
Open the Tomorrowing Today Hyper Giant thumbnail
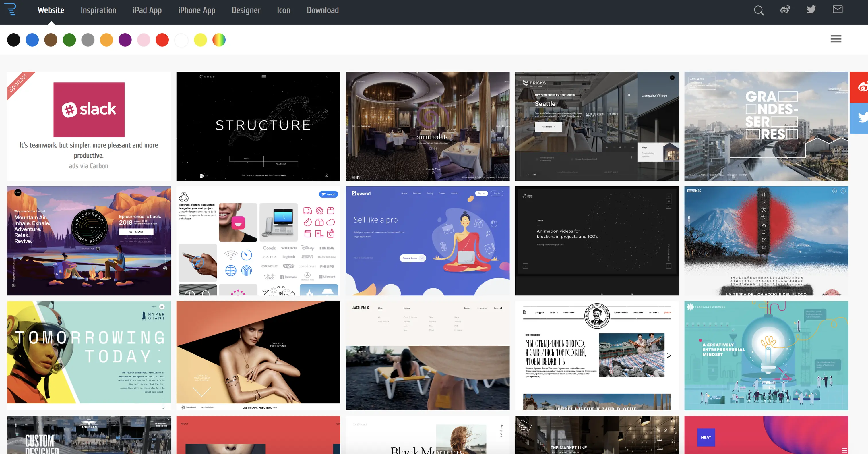coord(89,355)
